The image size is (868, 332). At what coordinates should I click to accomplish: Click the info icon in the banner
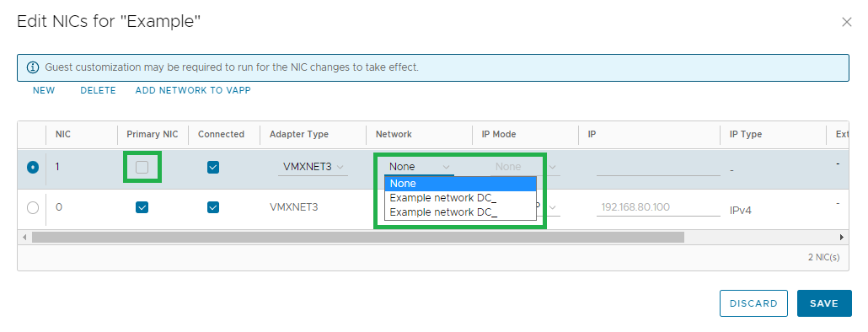click(x=33, y=67)
